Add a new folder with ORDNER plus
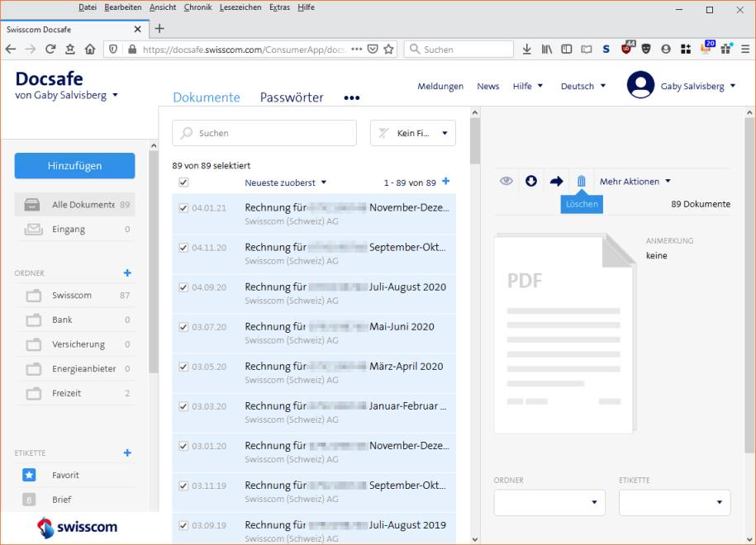This screenshot has height=545, width=756. [127, 272]
